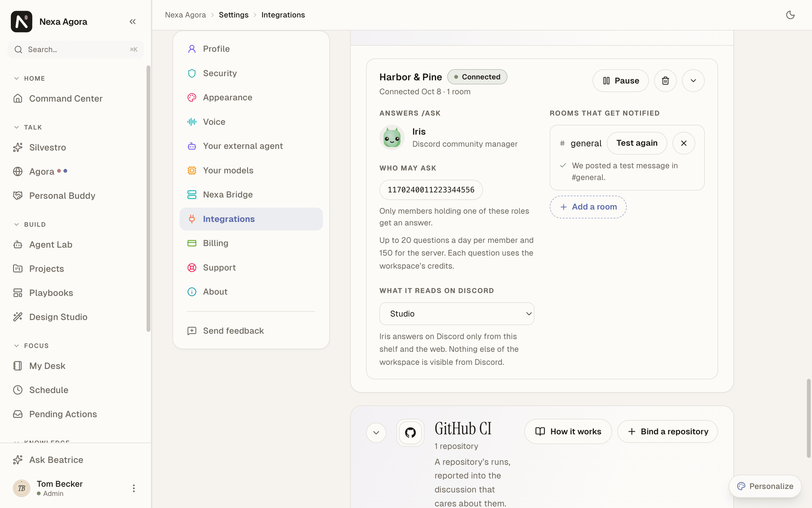Screen dimensions: 812x508
Task: Open Ask Beatrice assistant
Action: 75,460
